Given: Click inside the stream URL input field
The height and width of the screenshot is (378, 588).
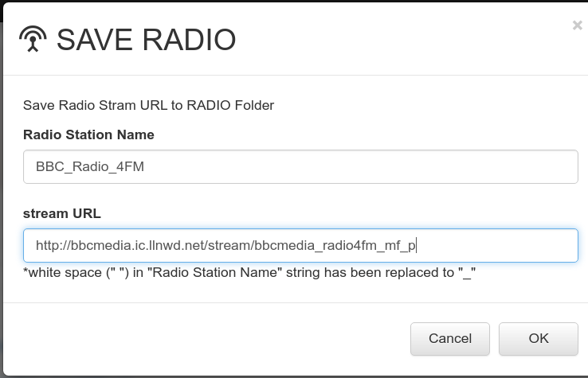Looking at the screenshot, I should [x=300, y=245].
